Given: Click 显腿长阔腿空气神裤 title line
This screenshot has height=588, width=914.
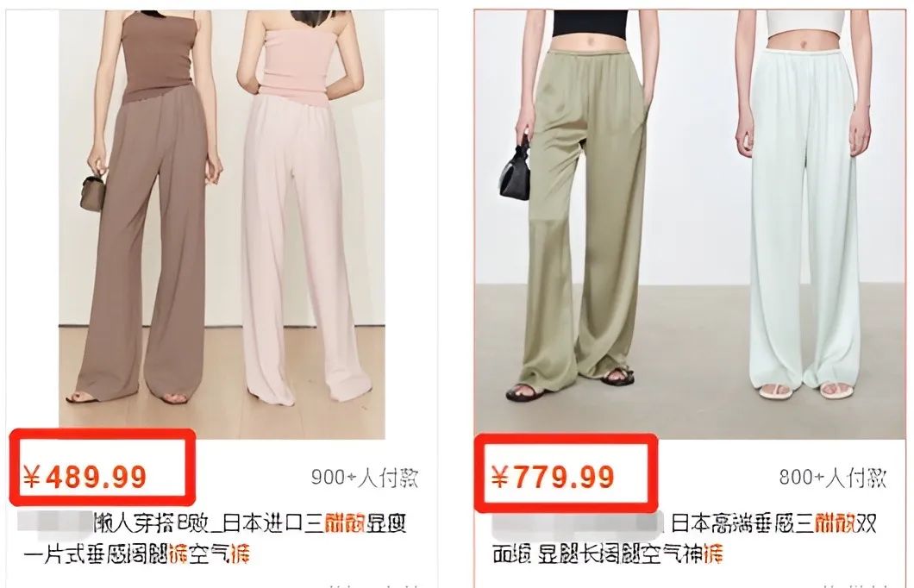Looking at the screenshot, I should tap(607, 554).
